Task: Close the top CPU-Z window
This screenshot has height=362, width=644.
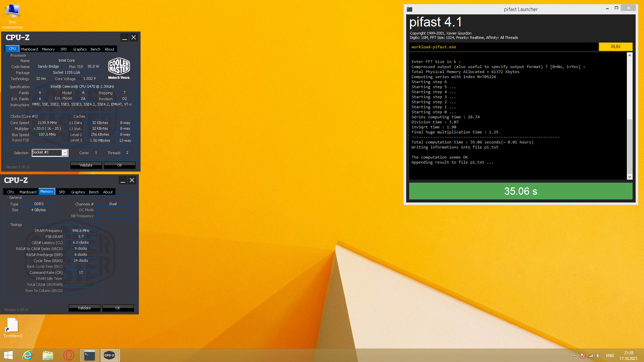Action: coord(133,38)
